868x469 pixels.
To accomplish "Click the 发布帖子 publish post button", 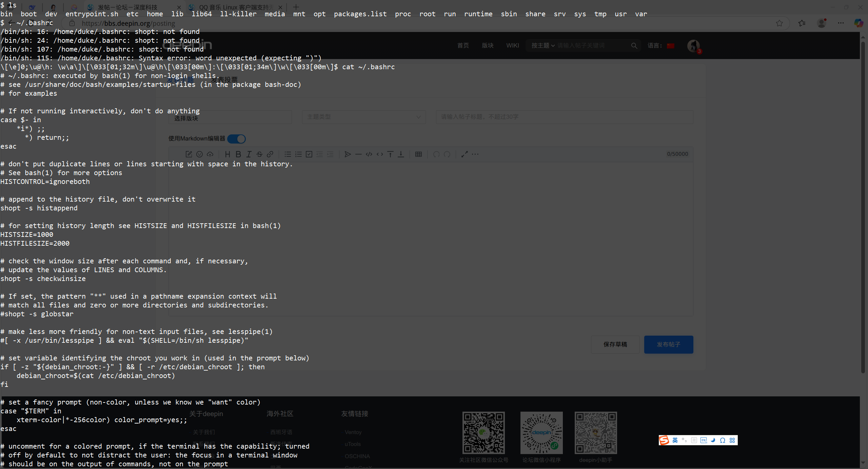I will coord(668,344).
